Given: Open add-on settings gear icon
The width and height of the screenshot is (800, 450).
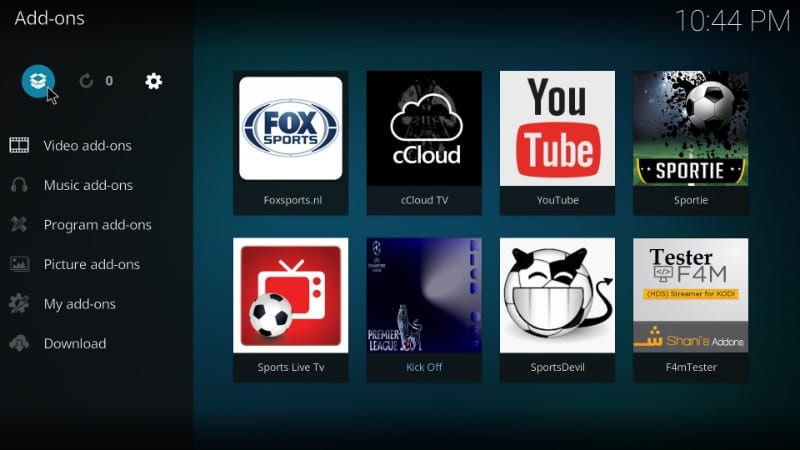Looking at the screenshot, I should pos(153,81).
